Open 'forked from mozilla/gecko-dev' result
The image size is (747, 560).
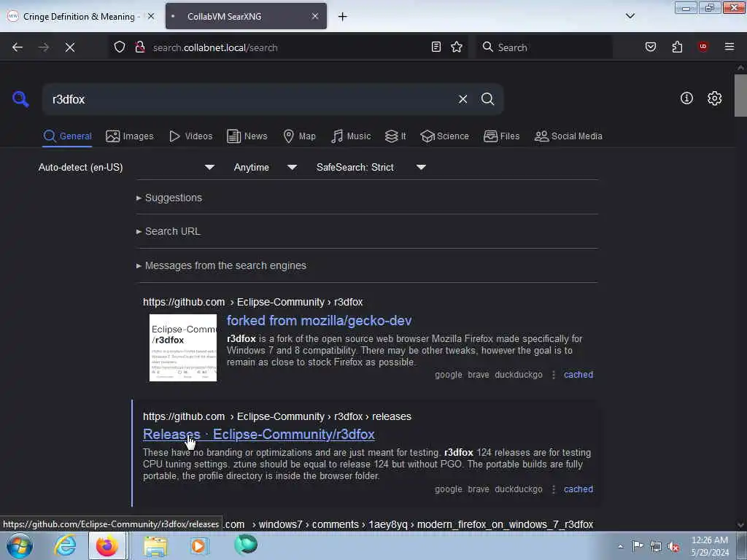coord(320,321)
